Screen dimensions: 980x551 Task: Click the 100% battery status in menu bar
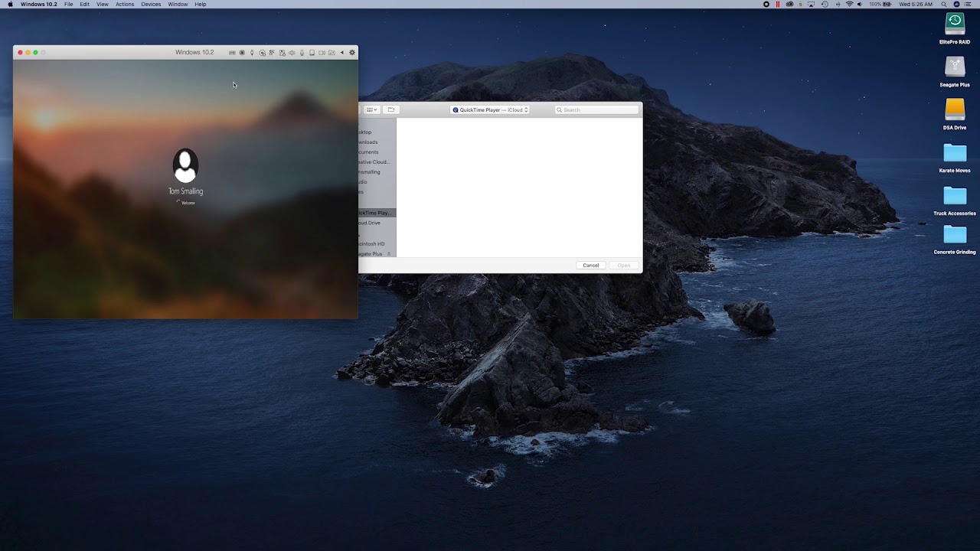click(x=880, y=5)
